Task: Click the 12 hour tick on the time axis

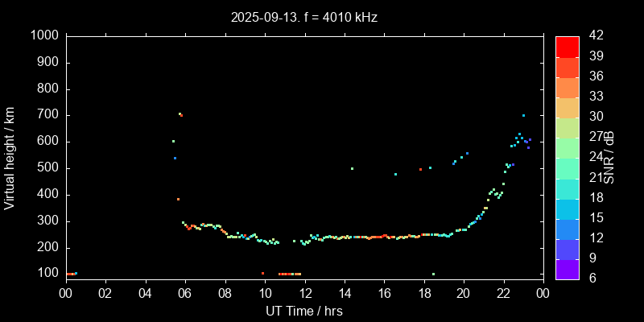Action: pos(304,293)
